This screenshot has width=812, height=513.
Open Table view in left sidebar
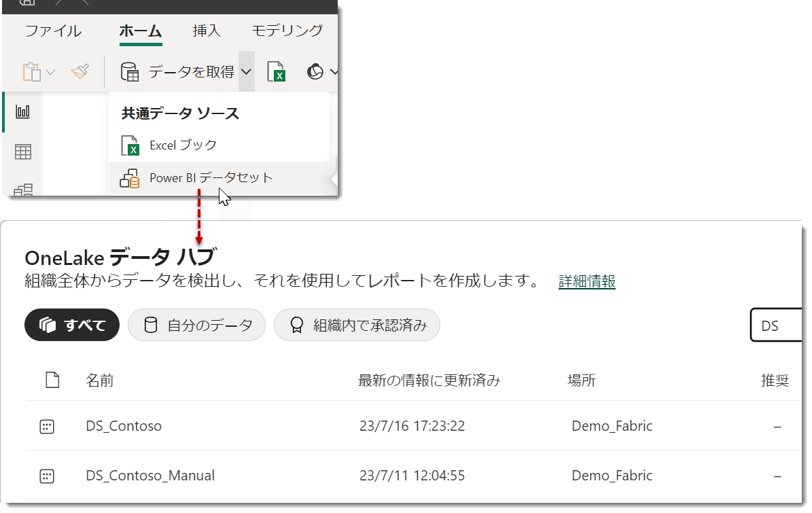[x=23, y=152]
